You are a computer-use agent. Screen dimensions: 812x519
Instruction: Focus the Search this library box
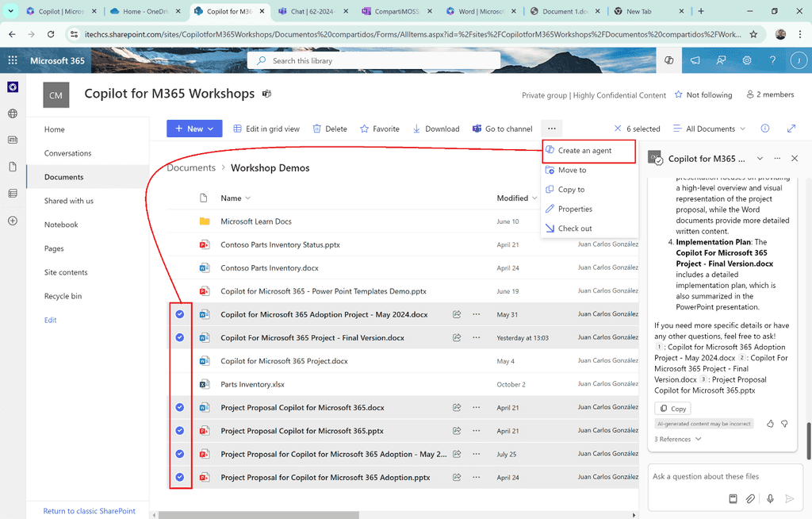coord(374,60)
